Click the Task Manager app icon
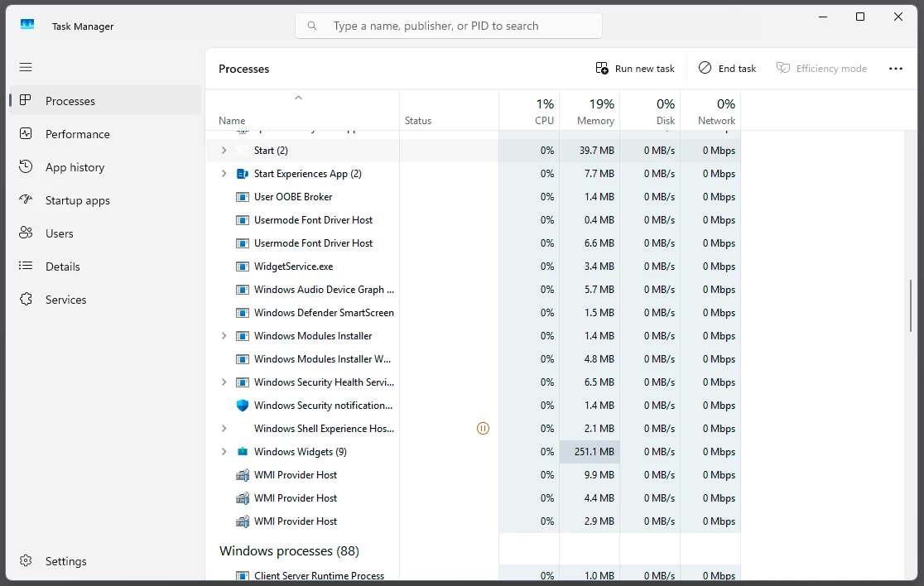This screenshot has height=586, width=924. (27, 25)
